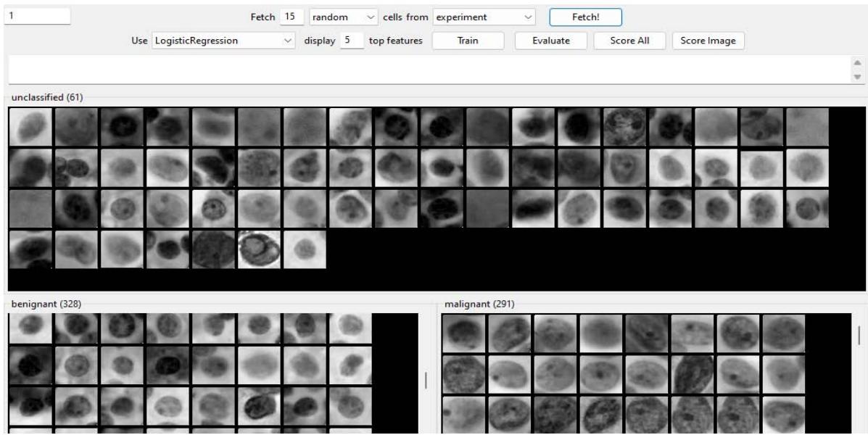Click the Fetch count field showing 15
The height and width of the screenshot is (435, 868).
(292, 16)
